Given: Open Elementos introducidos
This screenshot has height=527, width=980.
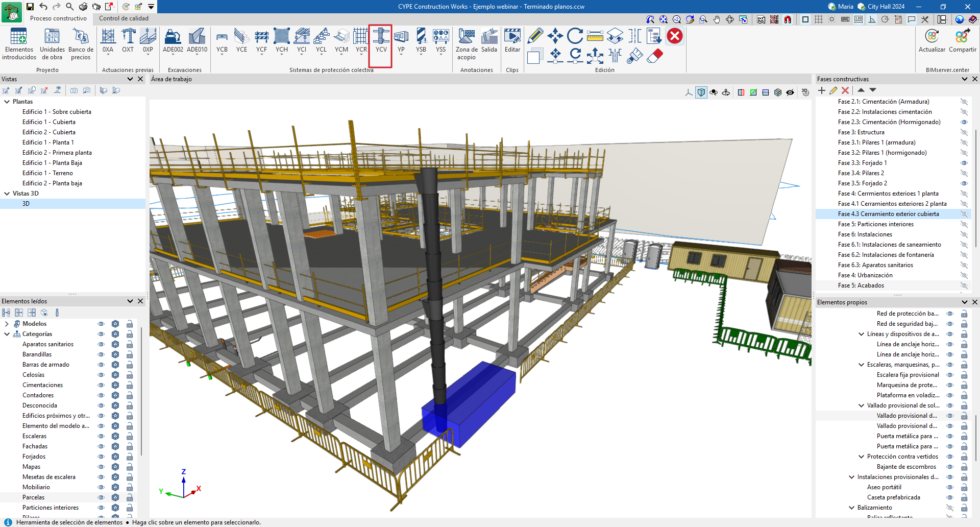Looking at the screenshot, I should 19,44.
